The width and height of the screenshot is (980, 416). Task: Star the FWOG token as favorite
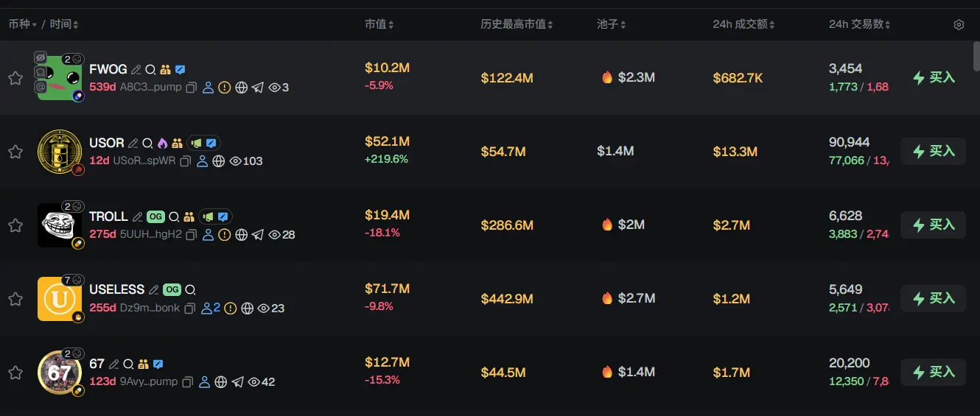[15, 78]
